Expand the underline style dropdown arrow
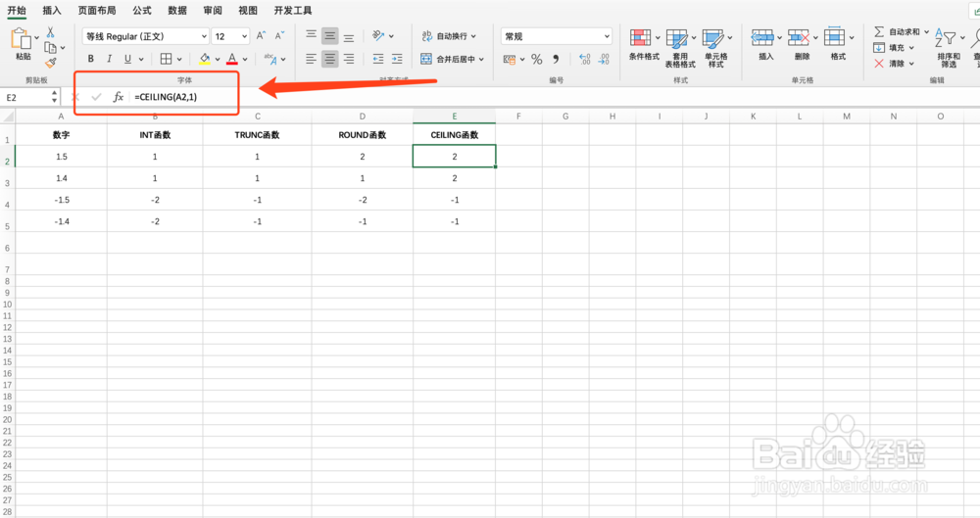The height and width of the screenshot is (518, 980). [141, 60]
